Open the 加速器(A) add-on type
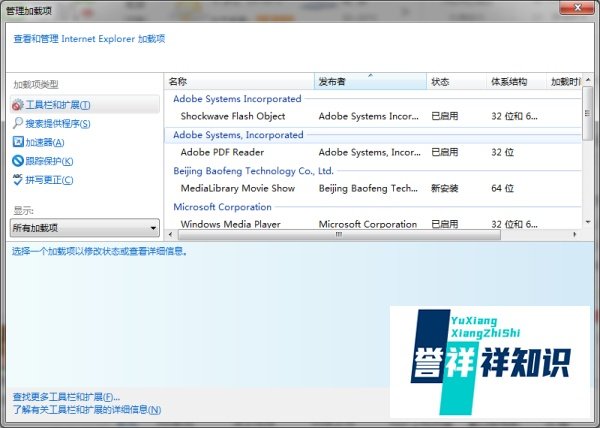This screenshot has height=428, width=600. point(45,142)
